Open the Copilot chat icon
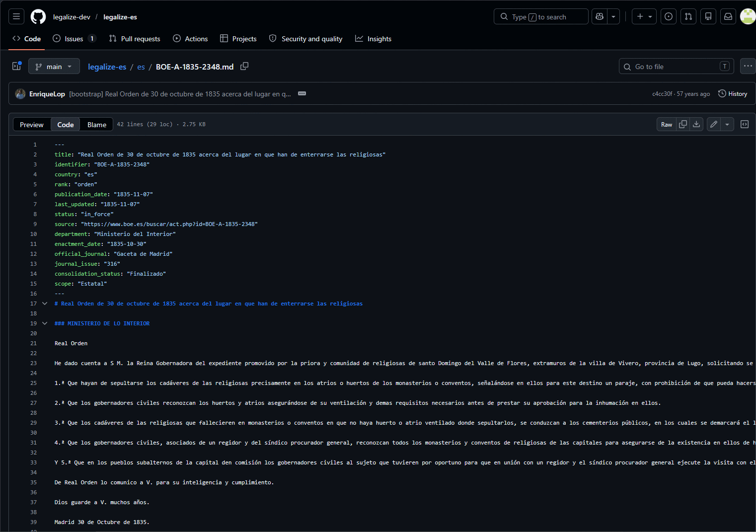756x532 pixels. (x=600, y=17)
